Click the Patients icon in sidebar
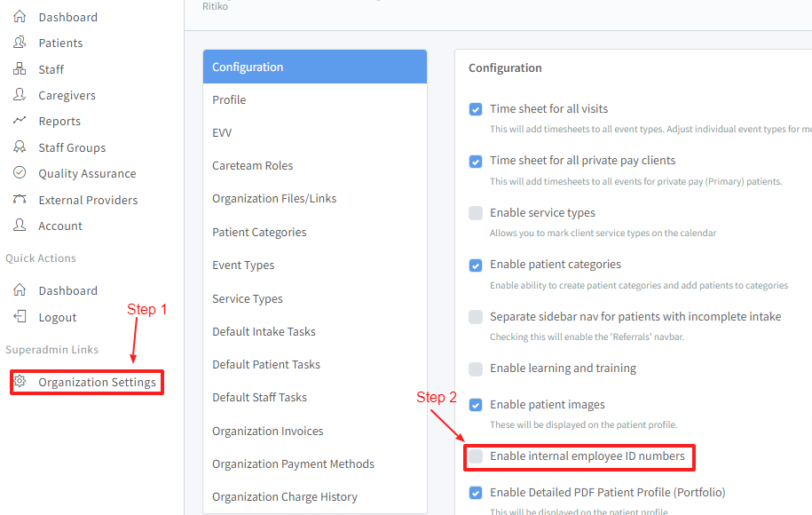This screenshot has width=812, height=515. coord(20,43)
